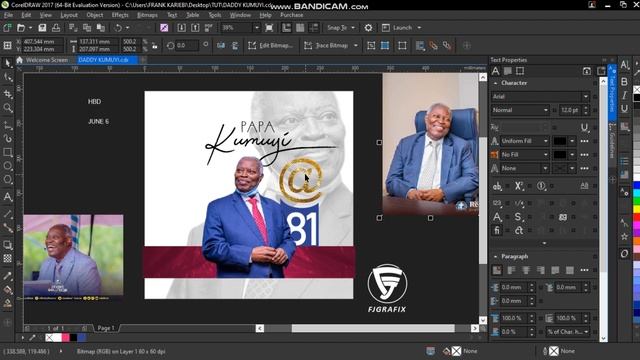
Task: Click the Undo arrow icon
Action: pos(118,28)
